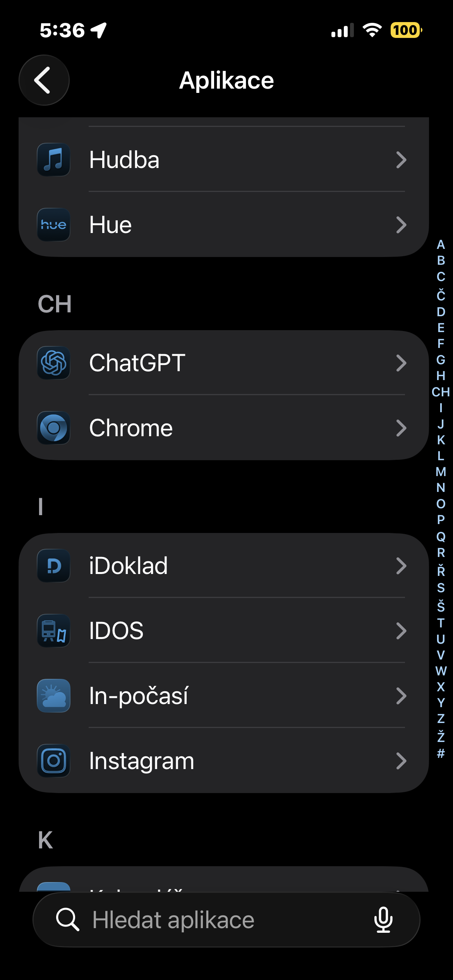Go back using the arrow button
453x980 pixels.
[44, 80]
